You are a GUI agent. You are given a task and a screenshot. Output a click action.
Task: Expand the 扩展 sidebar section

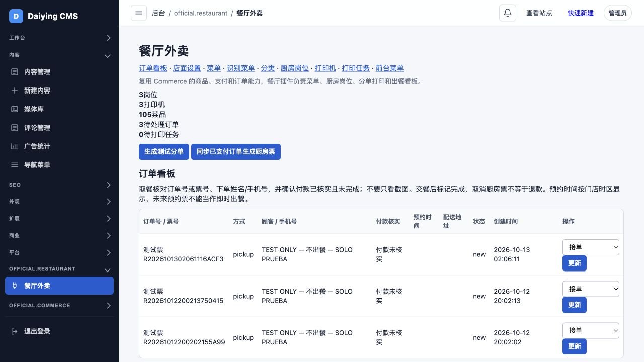pos(59,219)
